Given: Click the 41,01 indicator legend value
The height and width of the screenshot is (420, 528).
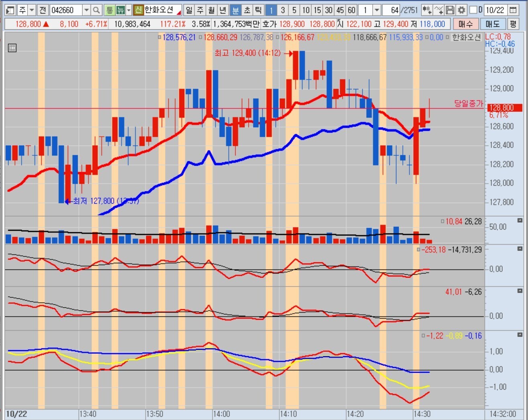Looking at the screenshot, I should (x=454, y=292).
